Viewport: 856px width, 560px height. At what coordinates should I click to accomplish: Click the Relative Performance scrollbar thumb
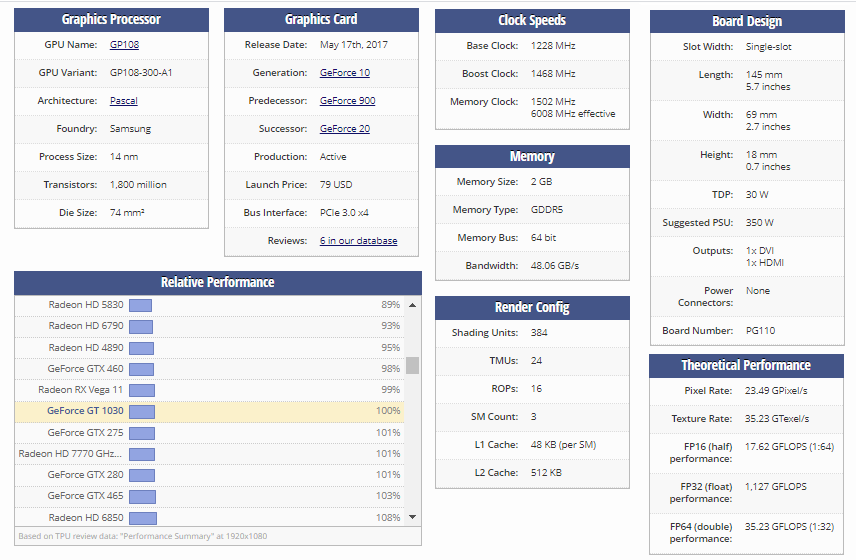[x=412, y=365]
